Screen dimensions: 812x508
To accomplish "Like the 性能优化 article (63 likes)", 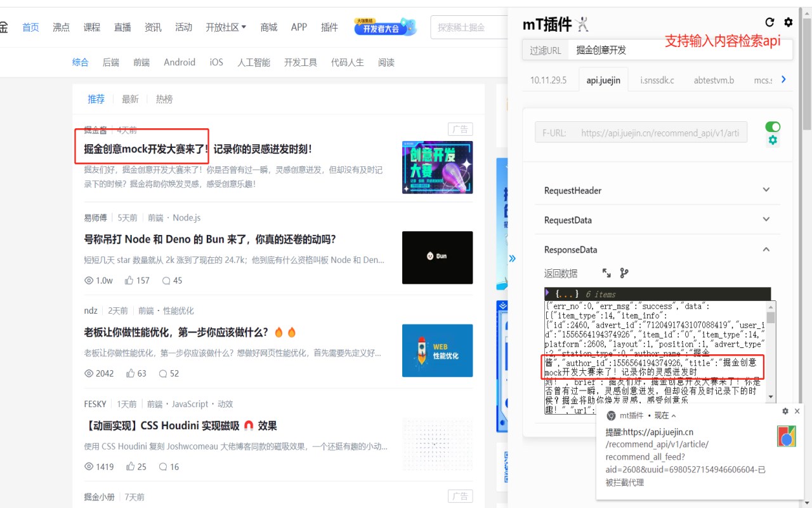I will (136, 373).
